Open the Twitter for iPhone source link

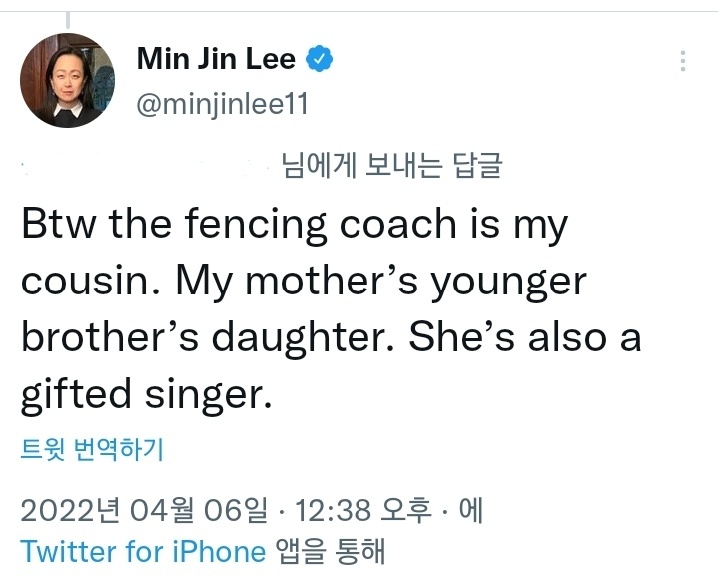143,550
